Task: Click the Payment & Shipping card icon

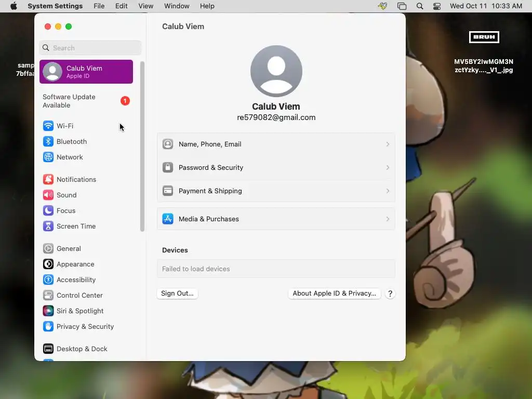Action: [x=168, y=191]
